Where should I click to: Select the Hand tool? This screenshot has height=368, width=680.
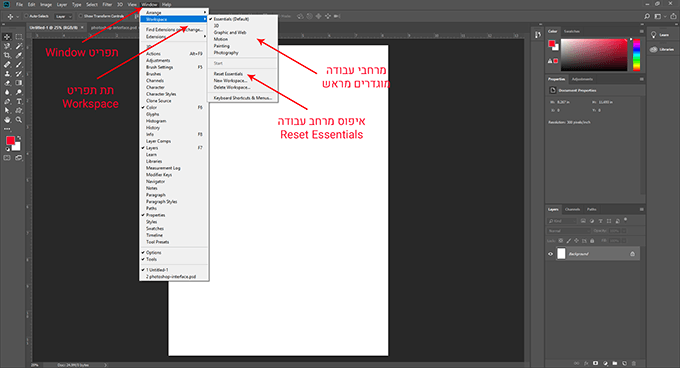[x=7, y=120]
